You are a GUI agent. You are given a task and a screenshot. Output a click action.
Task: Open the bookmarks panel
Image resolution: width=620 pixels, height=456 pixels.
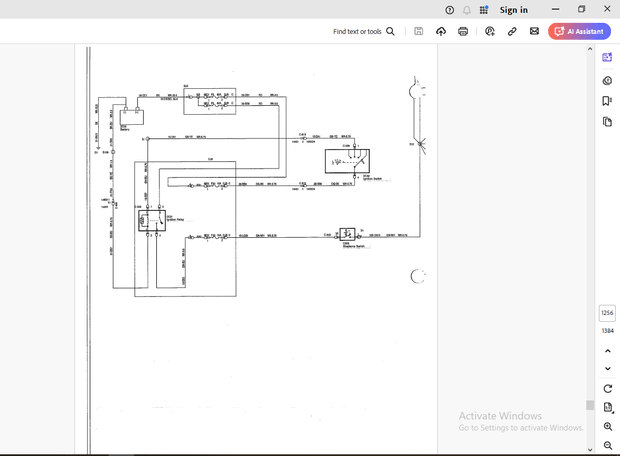[607, 101]
